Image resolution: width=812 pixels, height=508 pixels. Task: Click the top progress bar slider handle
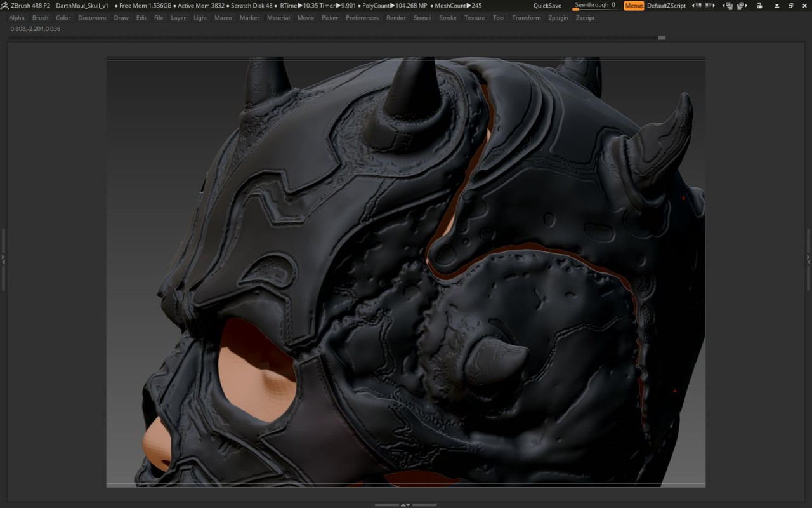pos(662,37)
